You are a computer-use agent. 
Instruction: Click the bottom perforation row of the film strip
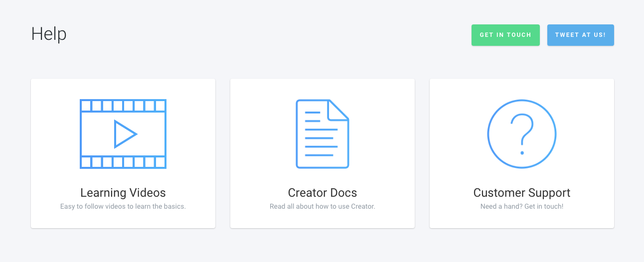pos(123,162)
